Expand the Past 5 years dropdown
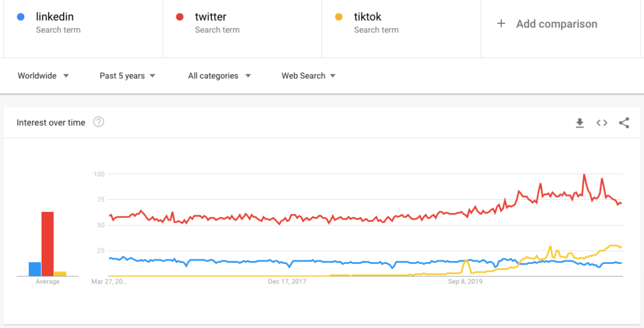 coord(127,76)
